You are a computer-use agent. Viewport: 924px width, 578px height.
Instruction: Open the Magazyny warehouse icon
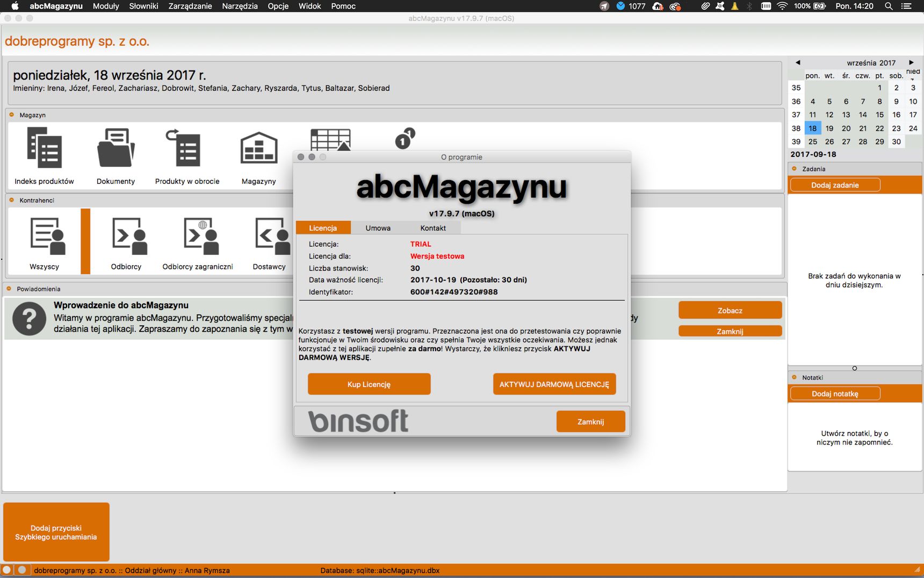click(x=259, y=148)
